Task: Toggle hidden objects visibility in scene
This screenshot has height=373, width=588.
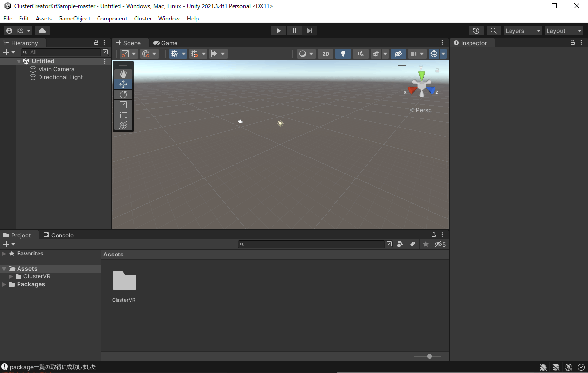Action: point(398,54)
